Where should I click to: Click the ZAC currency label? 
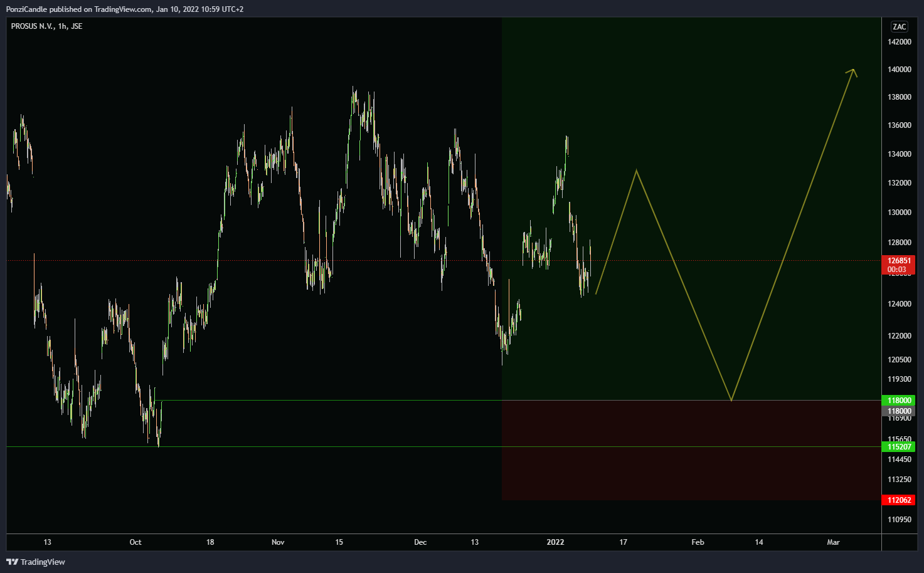(899, 26)
